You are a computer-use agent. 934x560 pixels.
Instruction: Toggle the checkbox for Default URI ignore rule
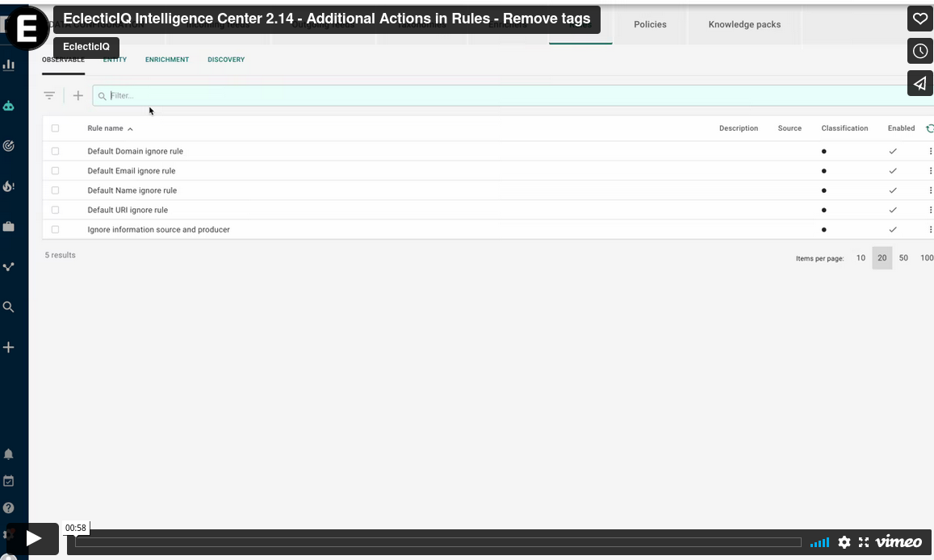tap(55, 209)
